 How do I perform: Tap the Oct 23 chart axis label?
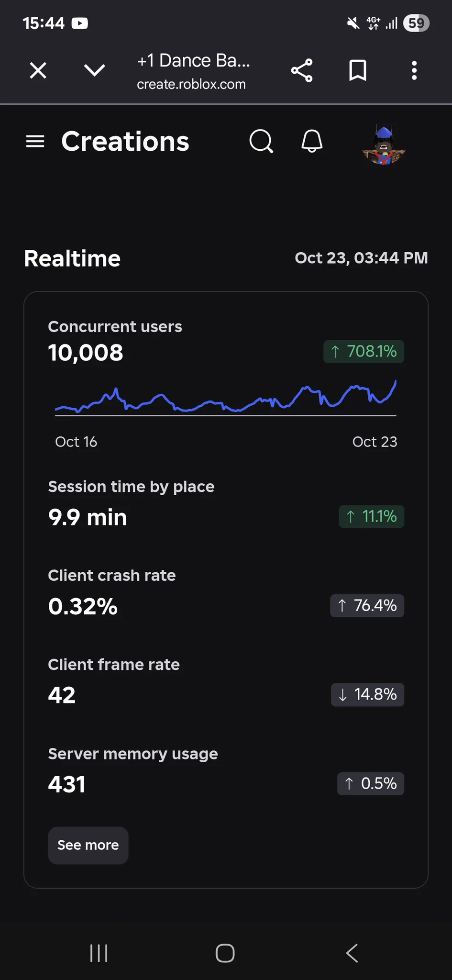coord(375,442)
